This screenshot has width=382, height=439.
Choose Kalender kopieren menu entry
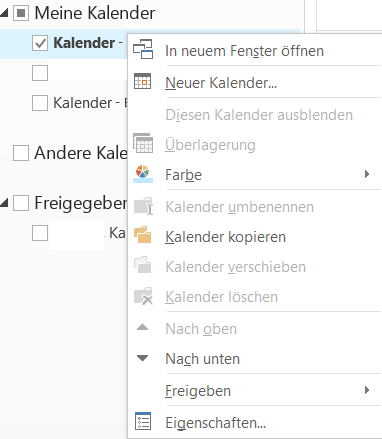[x=226, y=237]
